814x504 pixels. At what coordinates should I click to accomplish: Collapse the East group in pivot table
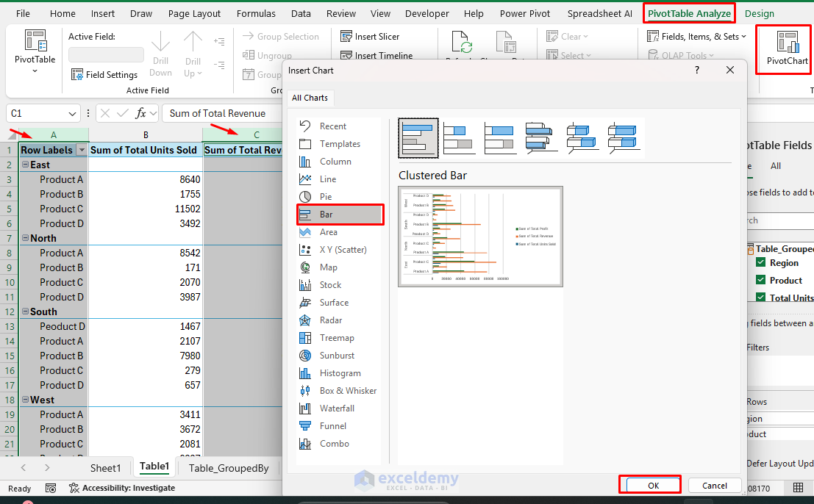pyautogui.click(x=25, y=165)
